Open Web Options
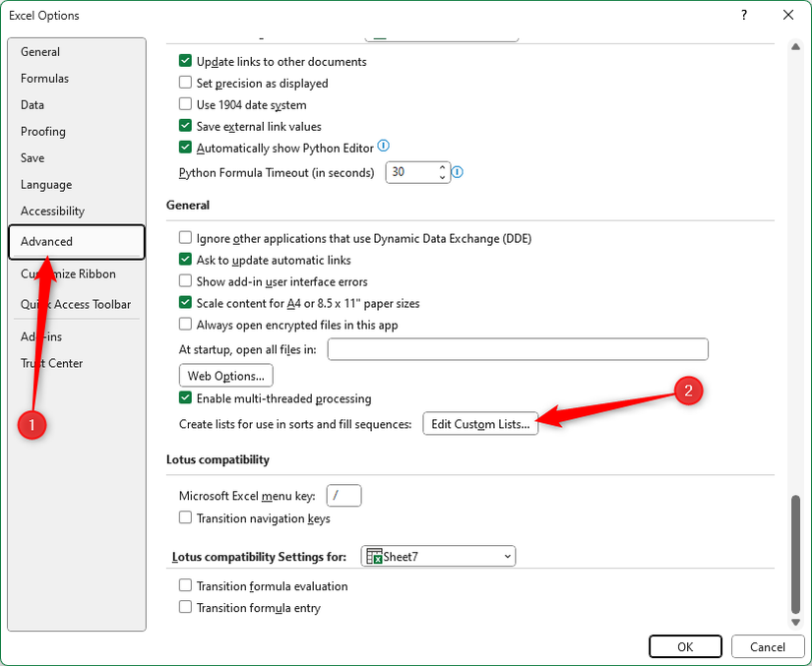 (225, 375)
